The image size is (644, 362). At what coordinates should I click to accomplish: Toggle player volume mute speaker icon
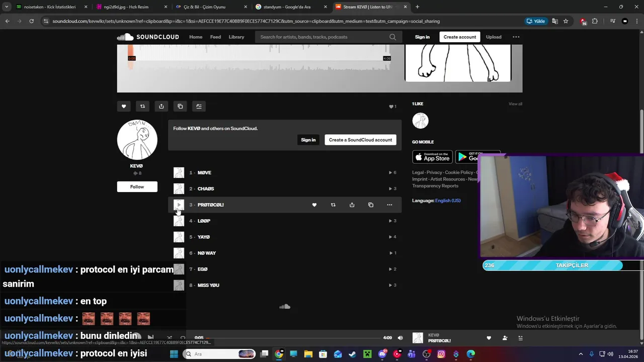(400, 338)
